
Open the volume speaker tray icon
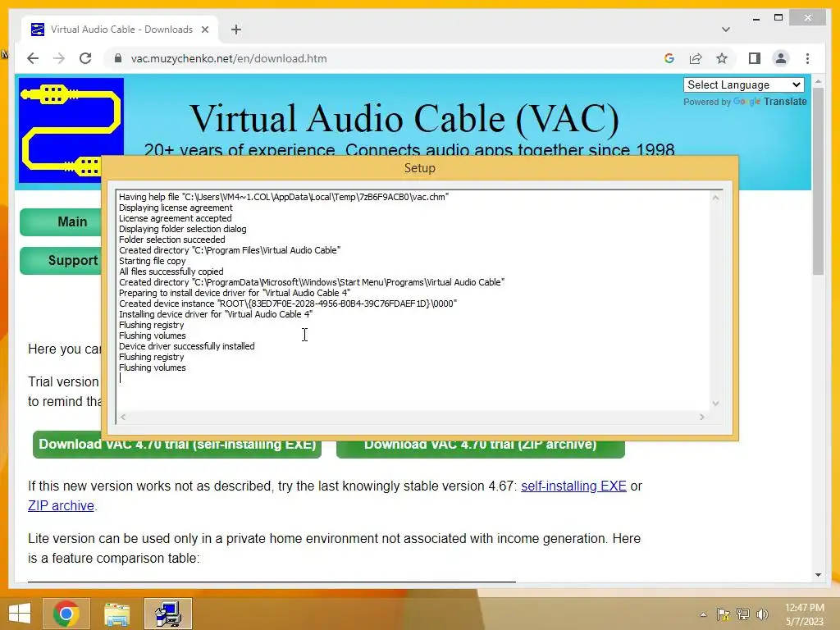tap(762, 614)
